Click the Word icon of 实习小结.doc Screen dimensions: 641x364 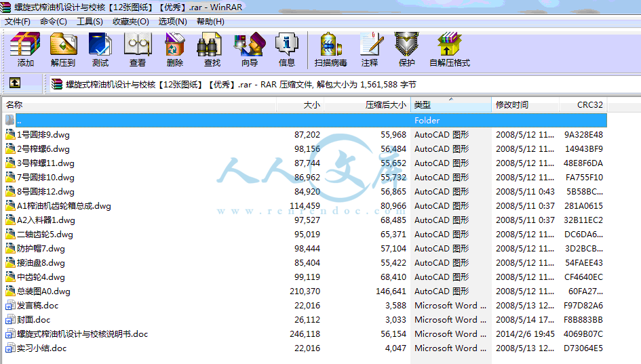tap(10, 348)
